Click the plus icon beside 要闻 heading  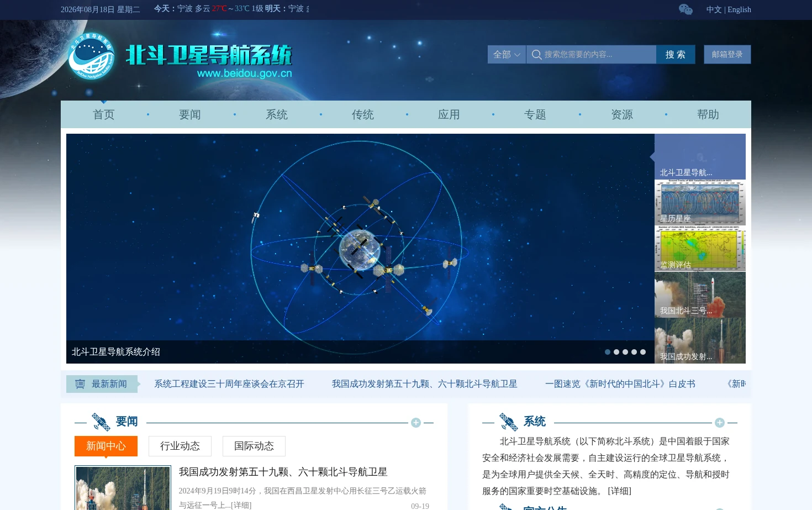click(x=416, y=423)
